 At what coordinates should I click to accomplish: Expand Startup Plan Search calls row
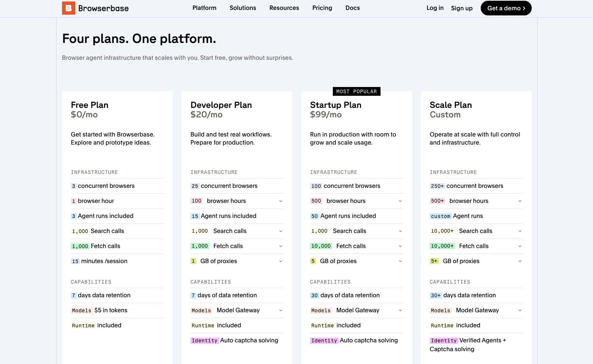[x=357, y=231]
